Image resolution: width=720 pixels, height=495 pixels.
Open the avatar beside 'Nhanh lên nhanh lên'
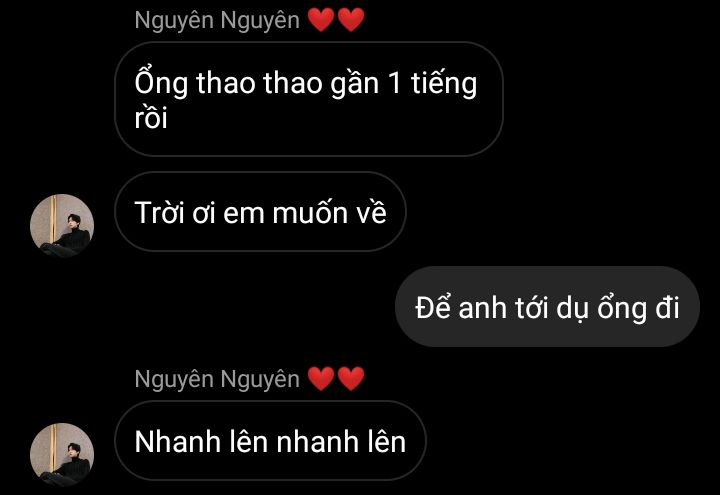tap(62, 455)
